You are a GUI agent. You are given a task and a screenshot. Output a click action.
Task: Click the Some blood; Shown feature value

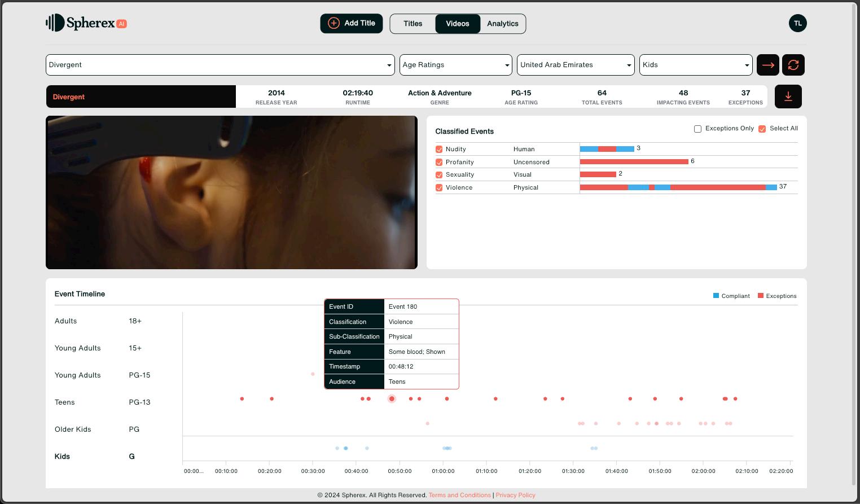(x=417, y=352)
